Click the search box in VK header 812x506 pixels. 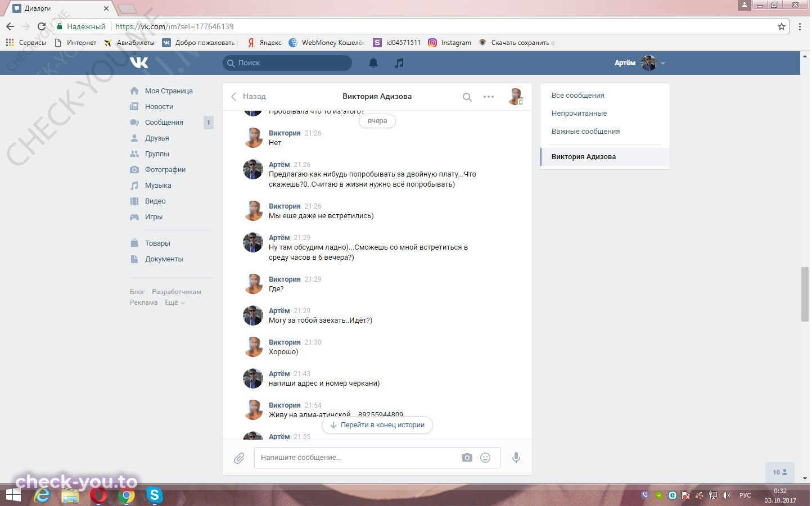(x=287, y=63)
